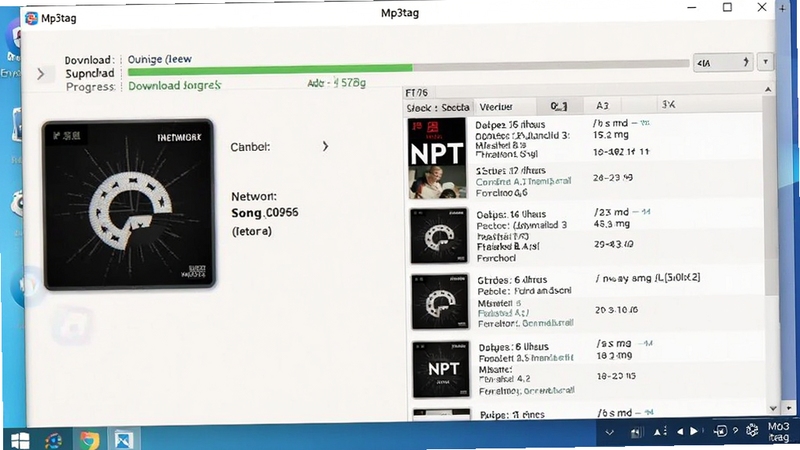Click the Oolups: 16 Uhaus entry

(x=511, y=214)
